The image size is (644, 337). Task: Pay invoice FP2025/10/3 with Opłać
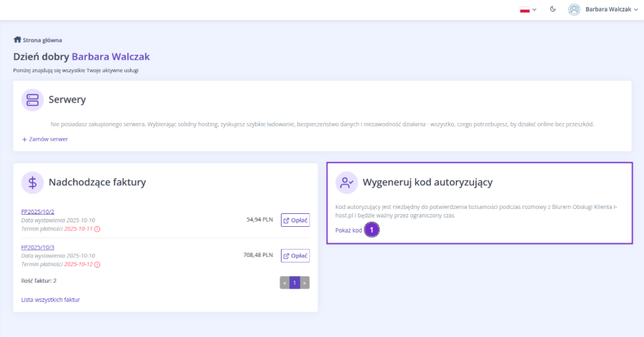[294, 255]
